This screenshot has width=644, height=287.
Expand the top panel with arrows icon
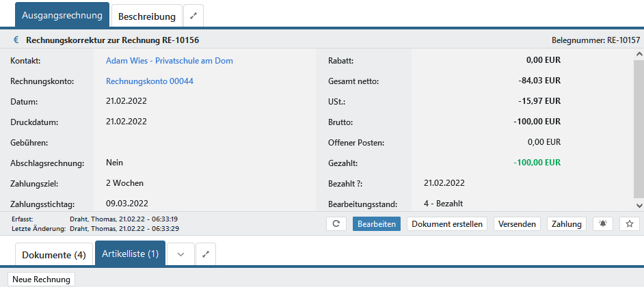(193, 15)
